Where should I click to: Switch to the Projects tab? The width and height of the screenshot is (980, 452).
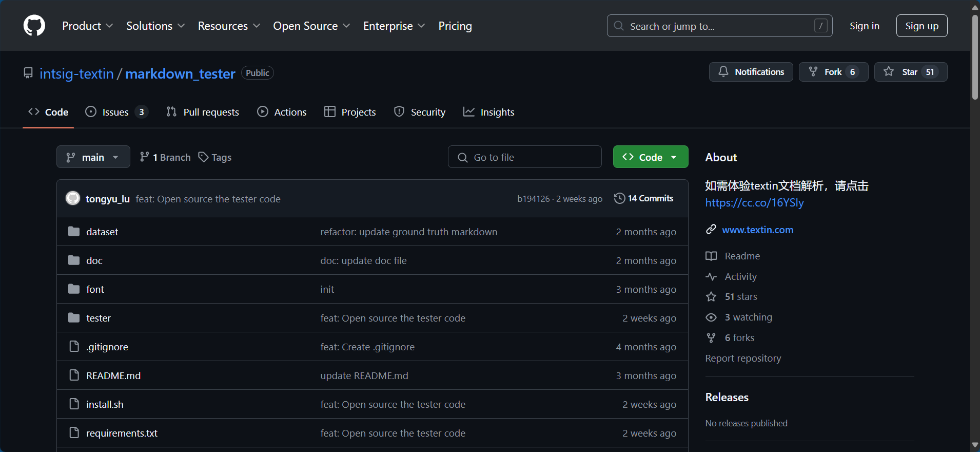pos(350,112)
